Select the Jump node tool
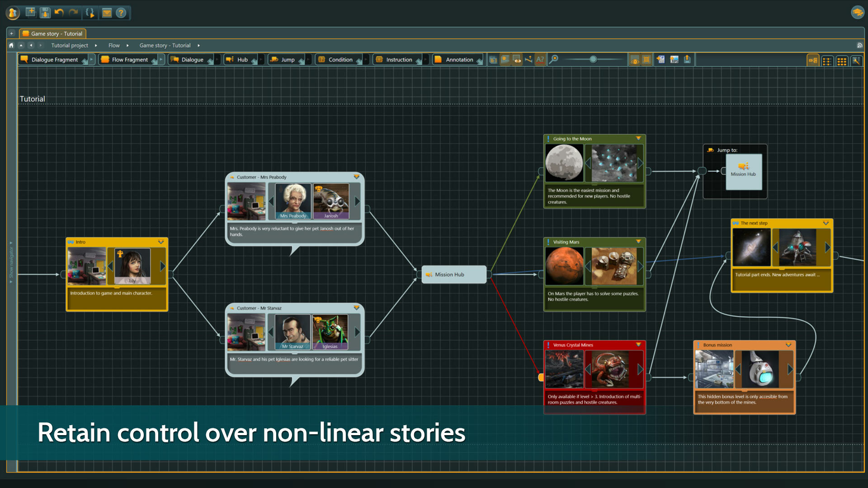The image size is (868, 488). [x=285, y=59]
